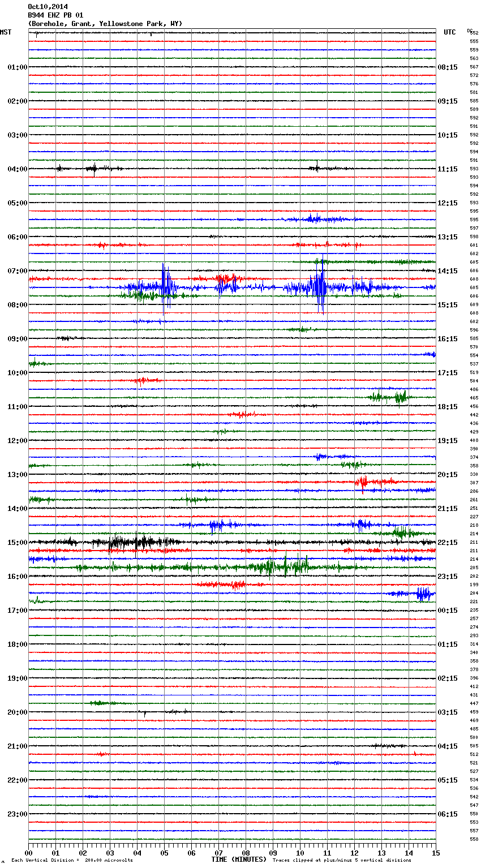Click the 09:00 MST hour label
Screen dimensions: 481x868
point(18,339)
